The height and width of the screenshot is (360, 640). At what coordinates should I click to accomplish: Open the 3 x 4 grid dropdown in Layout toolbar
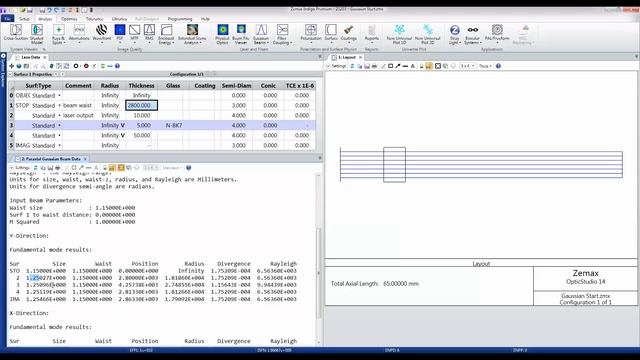click(467, 66)
